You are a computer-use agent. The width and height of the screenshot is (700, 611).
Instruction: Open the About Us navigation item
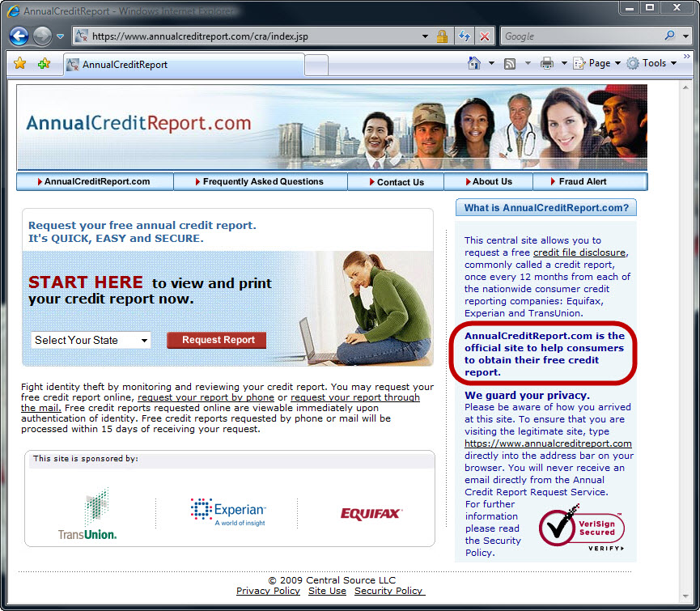point(489,181)
